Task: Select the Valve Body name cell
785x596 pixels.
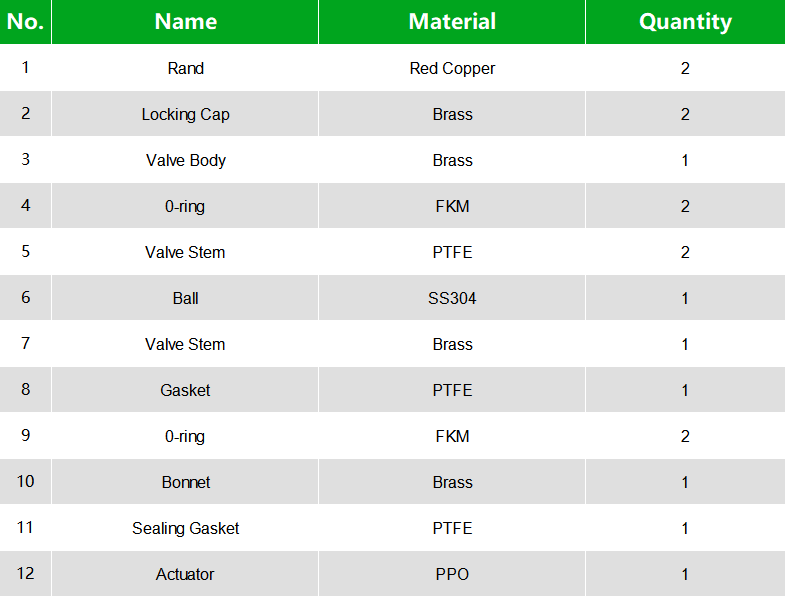Action: (x=185, y=160)
